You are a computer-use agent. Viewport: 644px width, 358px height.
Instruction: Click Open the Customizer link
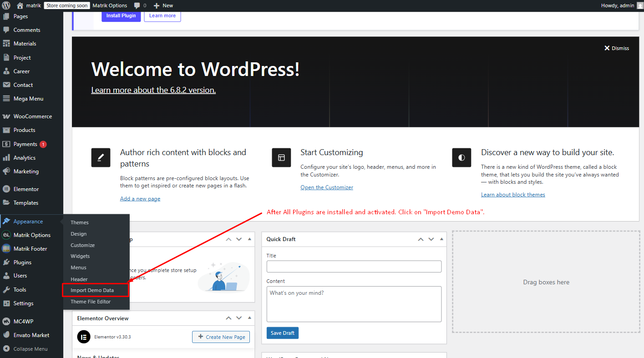click(x=327, y=187)
